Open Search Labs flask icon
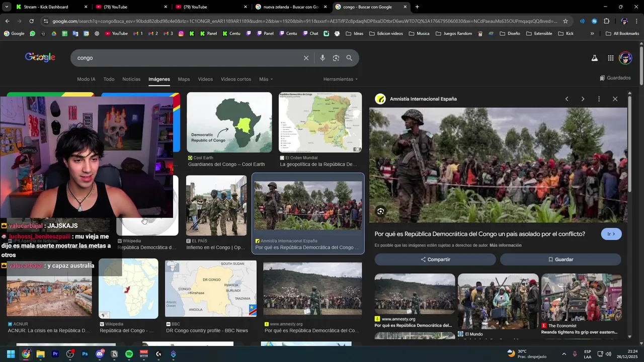The image size is (644, 362). click(x=594, y=58)
